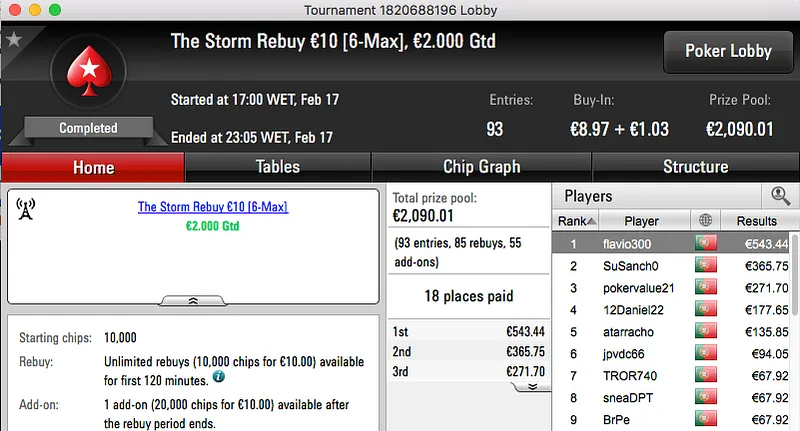Open The Storm Rebuy €10 link
This screenshot has width=800, height=431.
(x=212, y=207)
